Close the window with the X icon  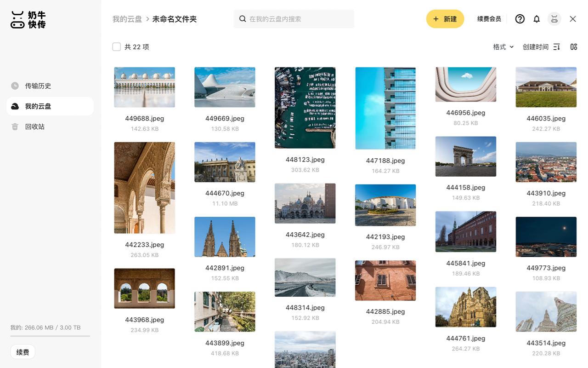573,19
